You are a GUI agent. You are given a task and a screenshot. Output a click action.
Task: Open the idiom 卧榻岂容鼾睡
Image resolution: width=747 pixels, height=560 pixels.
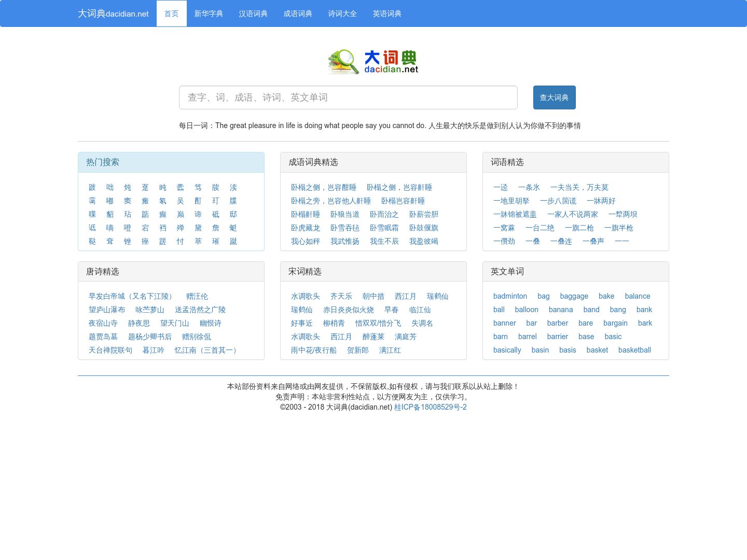click(x=403, y=201)
